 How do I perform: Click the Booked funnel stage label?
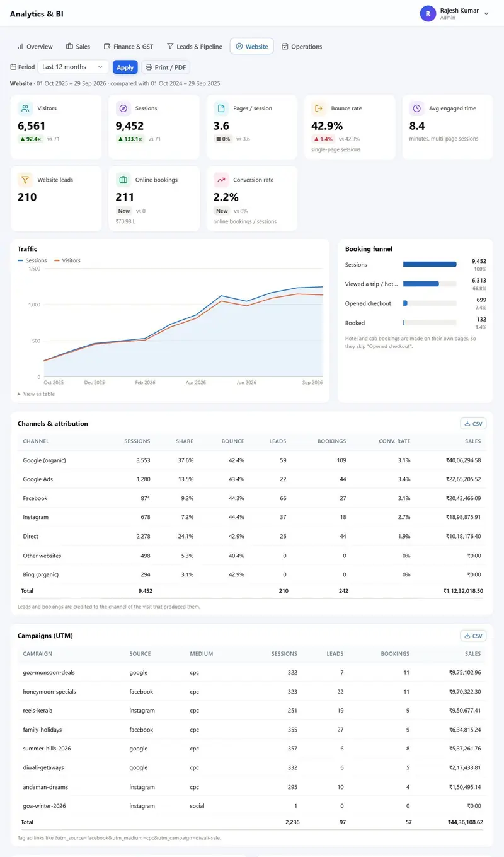[x=355, y=323]
